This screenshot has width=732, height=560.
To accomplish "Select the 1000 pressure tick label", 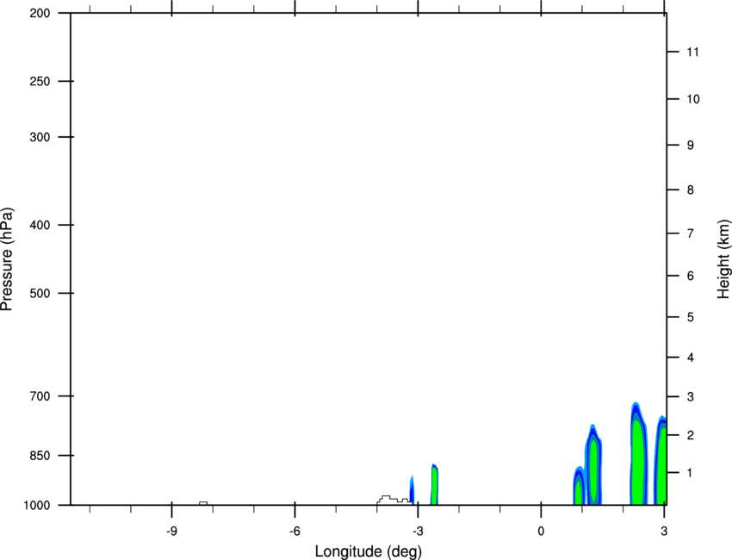I will [37, 505].
